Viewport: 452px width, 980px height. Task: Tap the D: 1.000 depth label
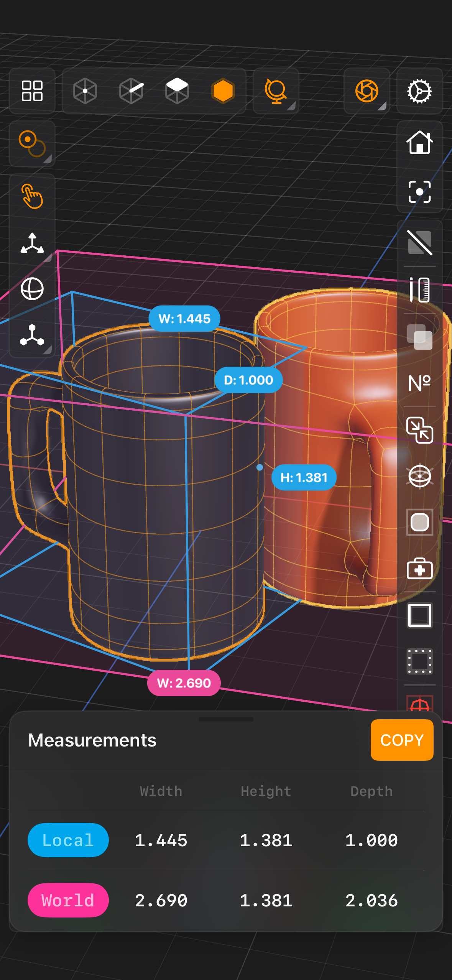[248, 380]
